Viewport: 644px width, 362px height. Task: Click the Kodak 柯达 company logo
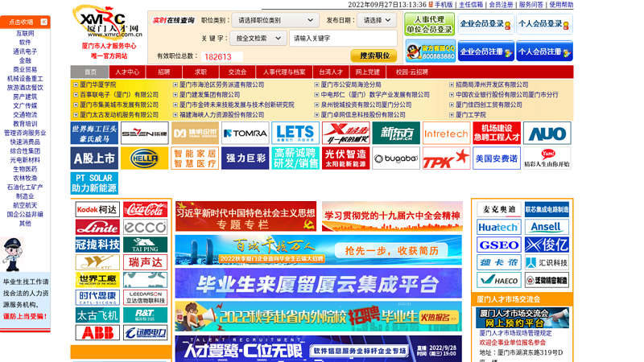[x=97, y=210]
